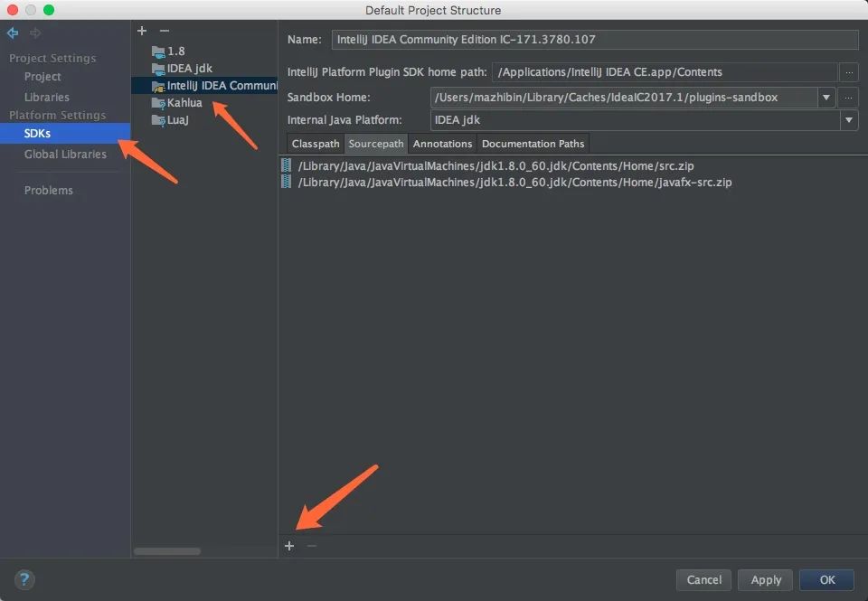
Task: Browse for the SDK home path
Action: [x=849, y=72]
